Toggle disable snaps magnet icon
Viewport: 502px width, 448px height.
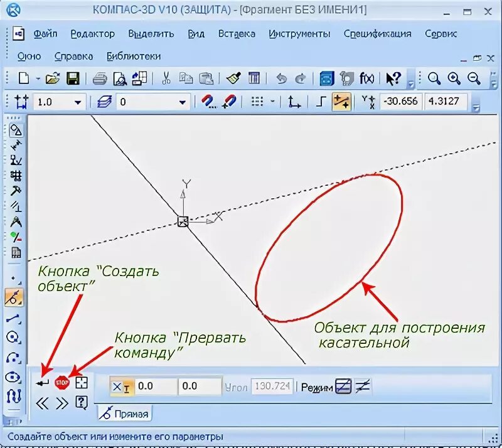tap(229, 102)
